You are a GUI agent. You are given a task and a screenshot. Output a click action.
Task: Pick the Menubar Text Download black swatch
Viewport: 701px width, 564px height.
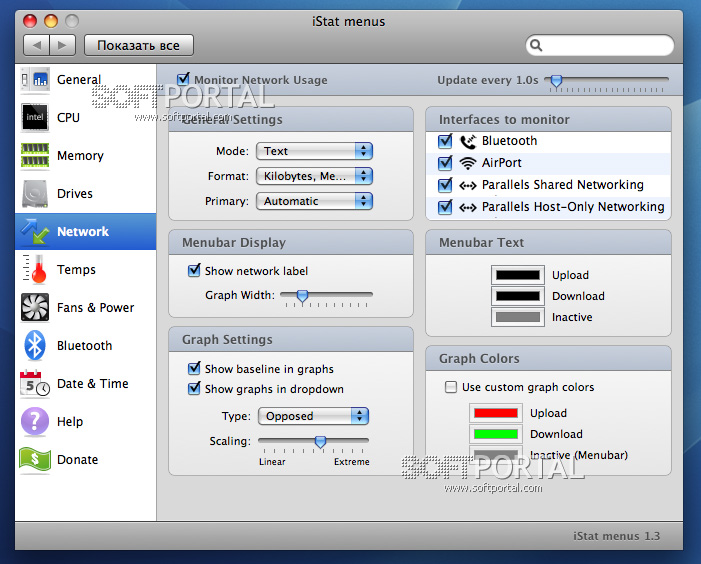[518, 296]
